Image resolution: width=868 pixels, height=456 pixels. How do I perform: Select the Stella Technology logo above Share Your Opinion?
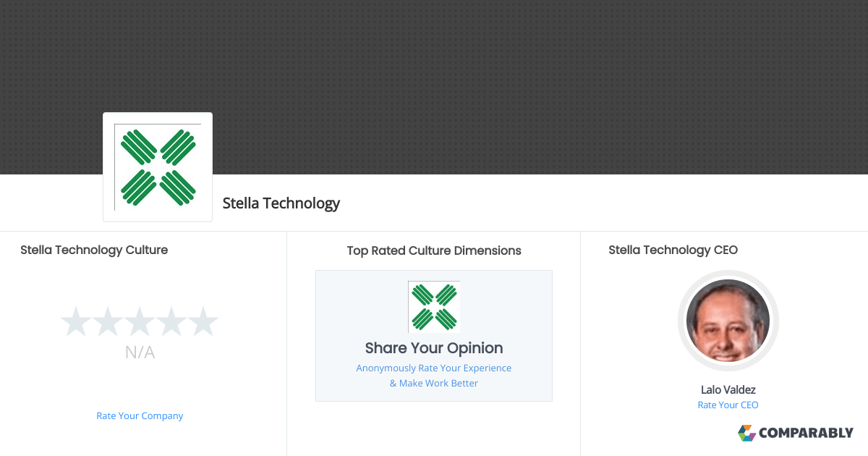(x=433, y=306)
